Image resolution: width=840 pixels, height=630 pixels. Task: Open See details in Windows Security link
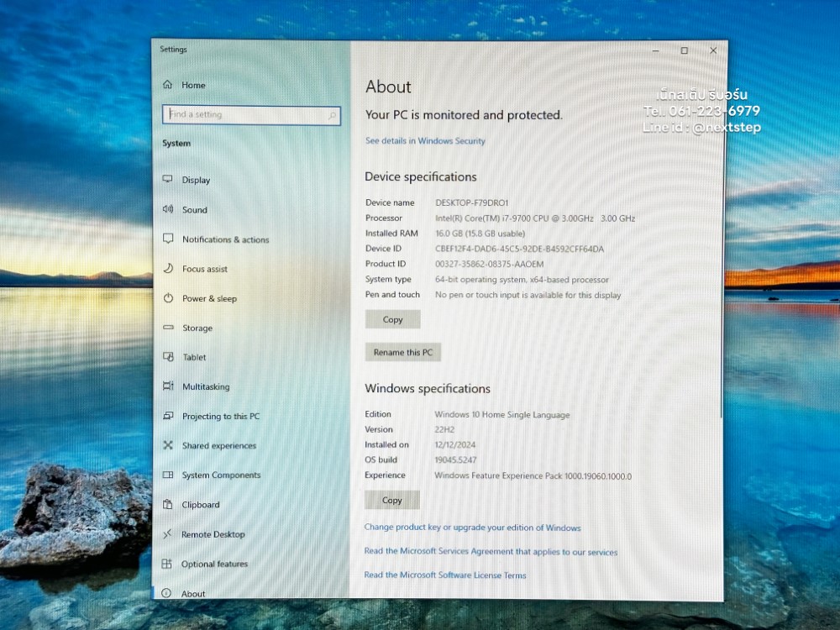pos(425,141)
